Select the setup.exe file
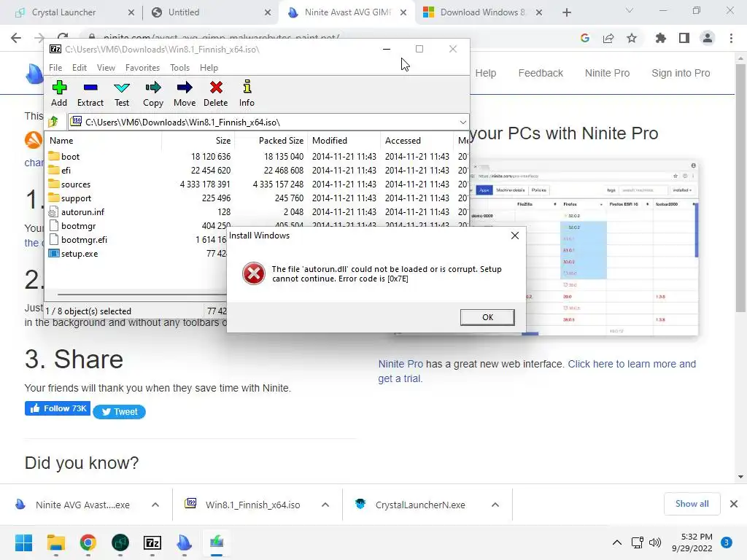This screenshot has height=560, width=747. click(x=79, y=254)
